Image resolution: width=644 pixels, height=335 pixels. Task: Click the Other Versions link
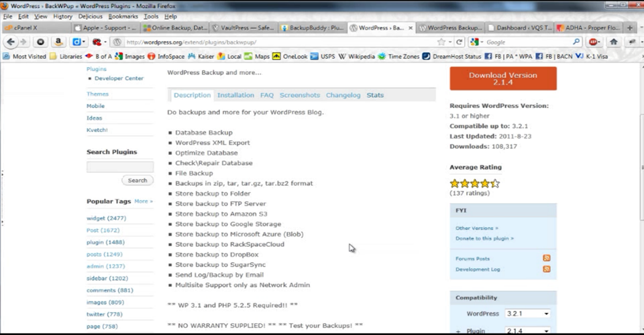(x=476, y=228)
